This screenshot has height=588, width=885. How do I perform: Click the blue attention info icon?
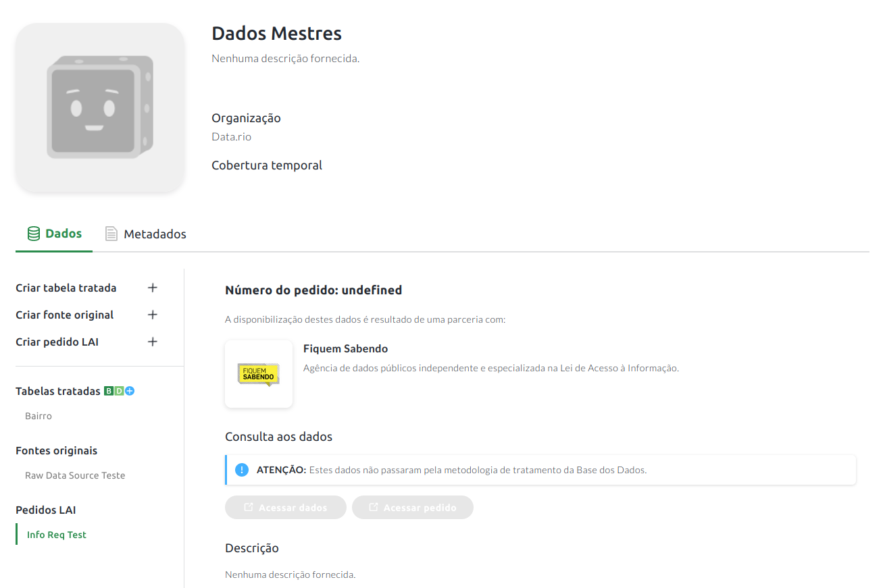point(242,470)
